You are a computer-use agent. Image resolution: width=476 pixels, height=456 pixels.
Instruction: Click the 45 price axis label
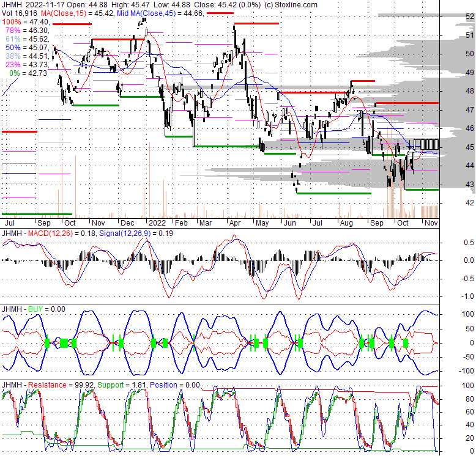point(470,147)
